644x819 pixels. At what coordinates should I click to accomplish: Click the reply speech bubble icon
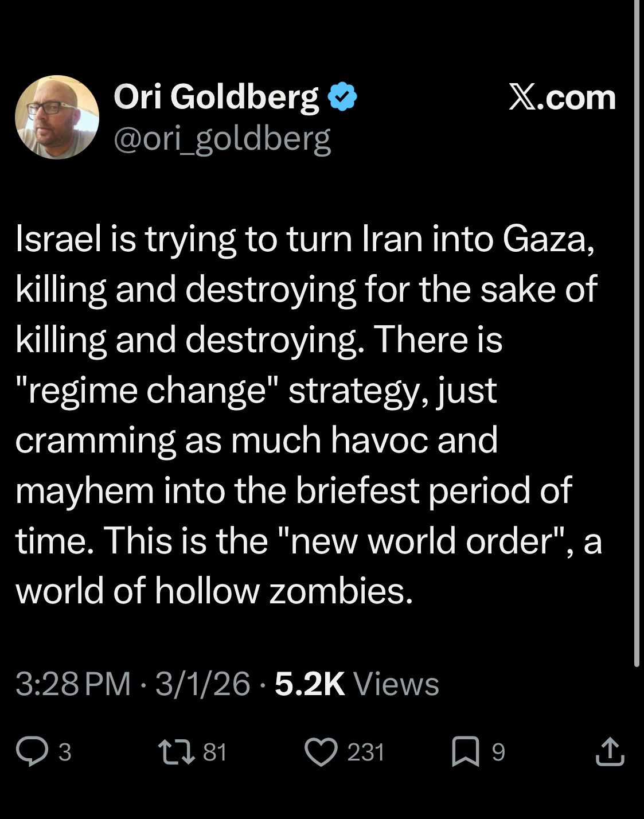point(32,752)
